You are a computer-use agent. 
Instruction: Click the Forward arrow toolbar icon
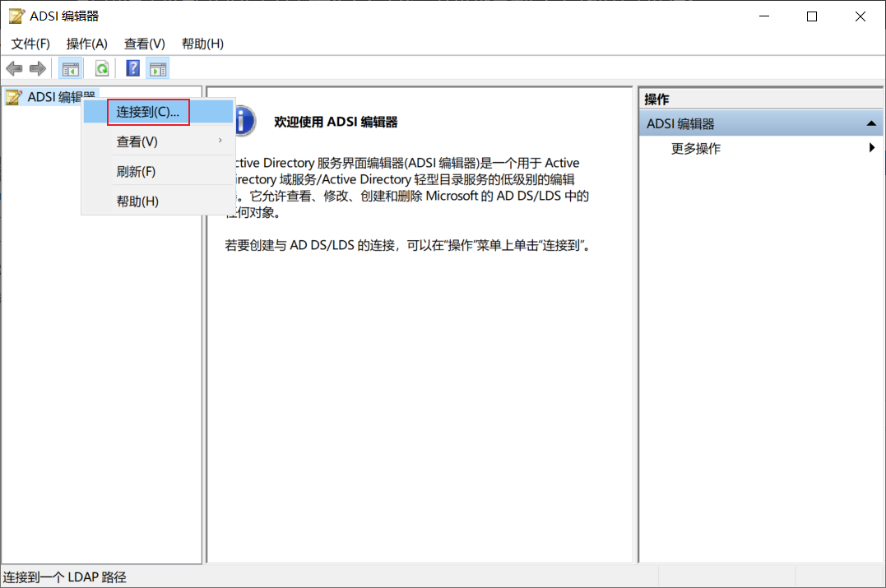pyautogui.click(x=38, y=69)
